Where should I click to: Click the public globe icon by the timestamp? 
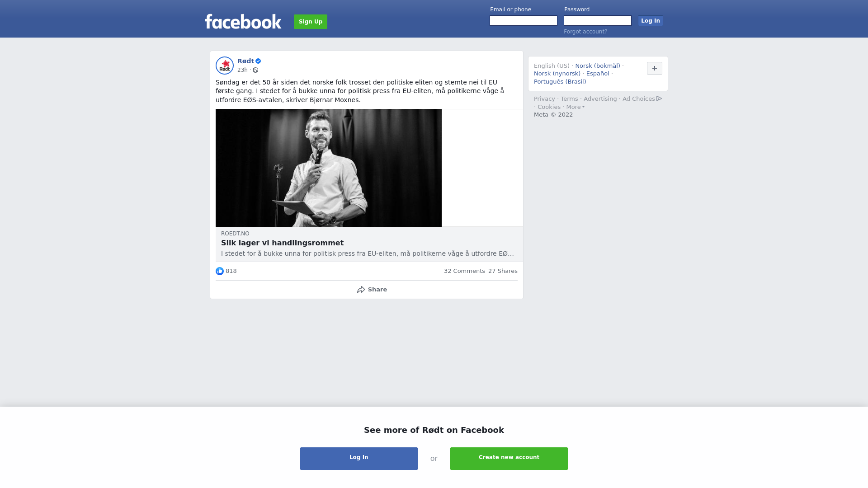pos(255,70)
